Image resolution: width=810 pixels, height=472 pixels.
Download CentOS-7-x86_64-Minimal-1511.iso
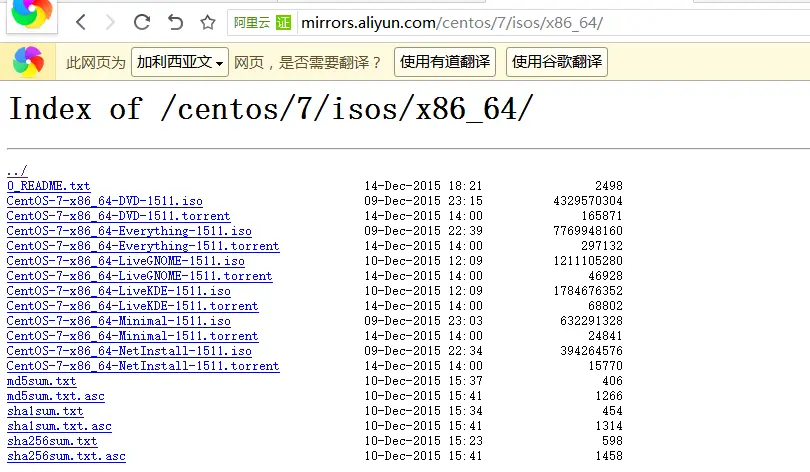click(x=118, y=321)
